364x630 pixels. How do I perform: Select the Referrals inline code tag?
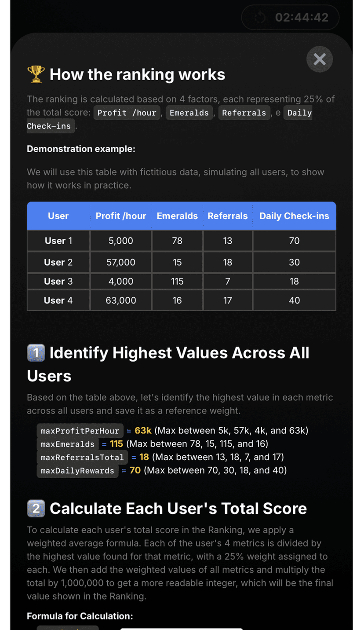(244, 113)
